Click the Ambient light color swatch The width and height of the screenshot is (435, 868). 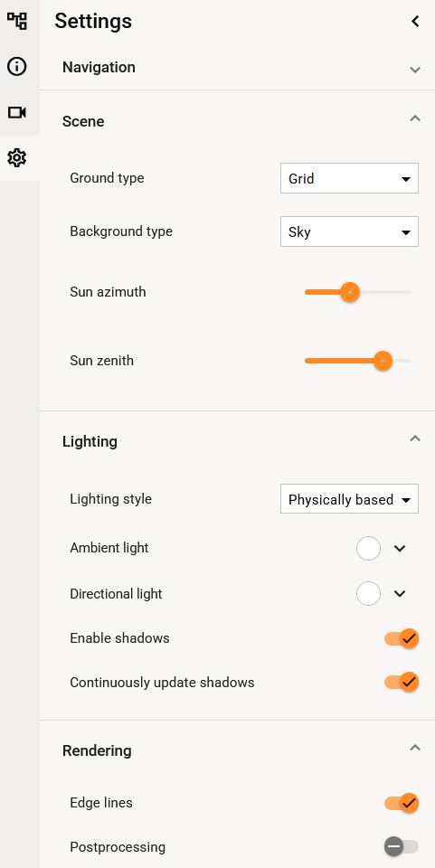click(x=369, y=549)
